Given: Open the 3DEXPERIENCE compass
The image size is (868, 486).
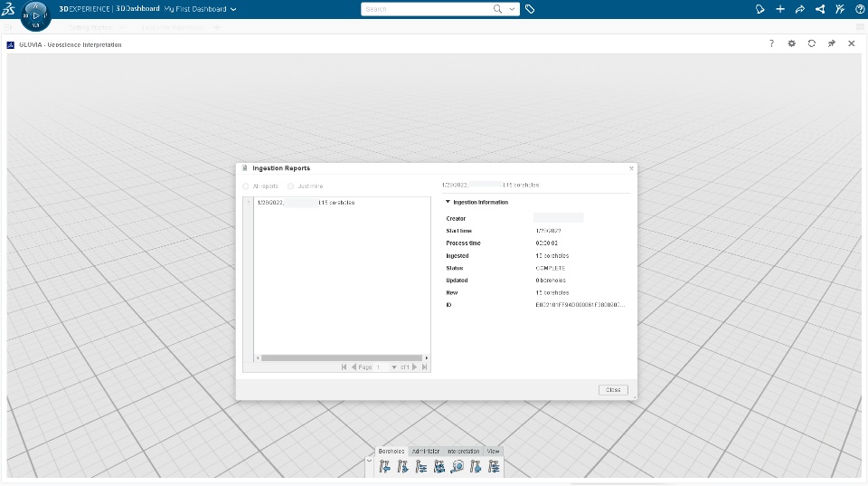Looking at the screenshot, I should 35,15.
